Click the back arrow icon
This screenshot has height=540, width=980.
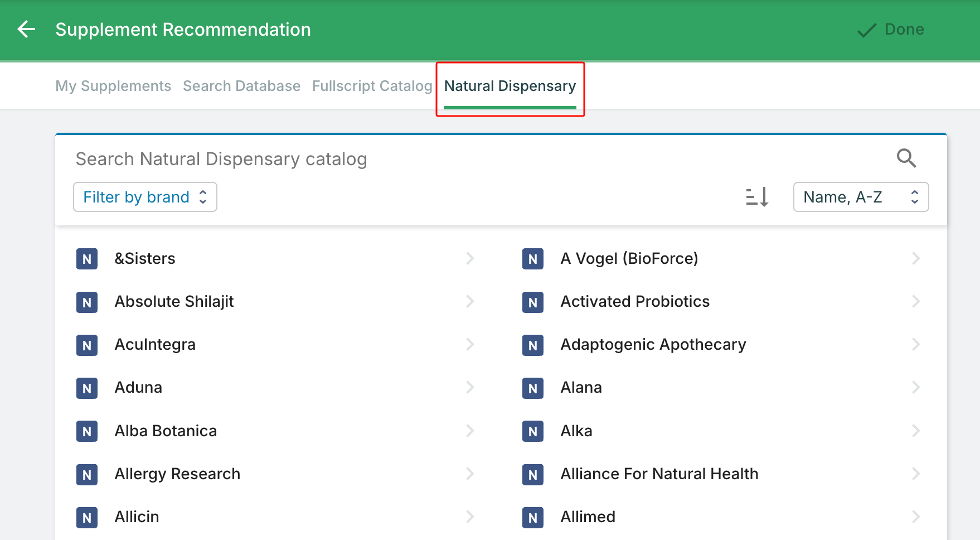26,30
